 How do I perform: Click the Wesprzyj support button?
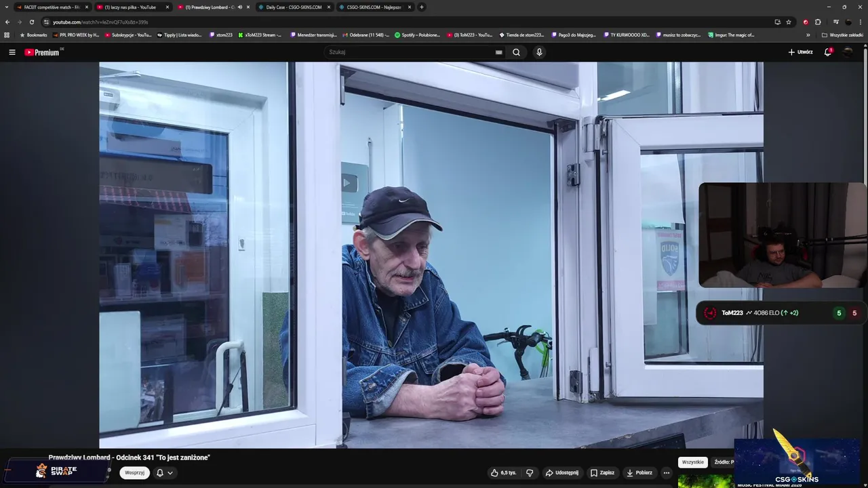point(135,472)
